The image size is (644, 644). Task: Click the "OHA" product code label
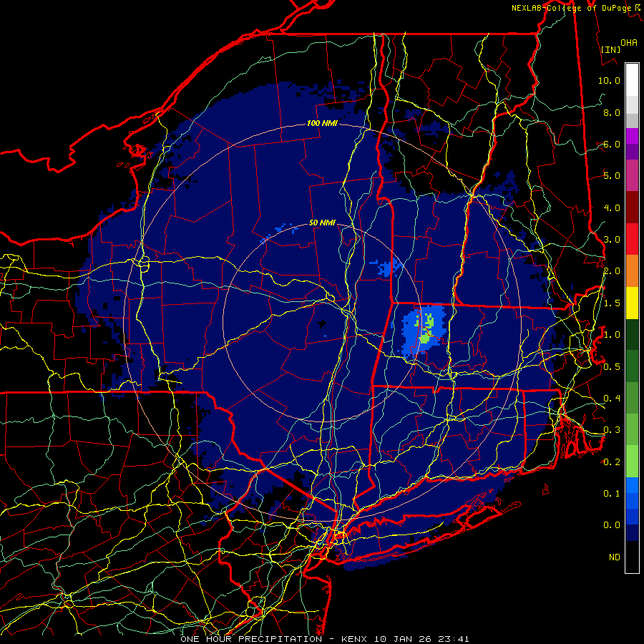629,43
